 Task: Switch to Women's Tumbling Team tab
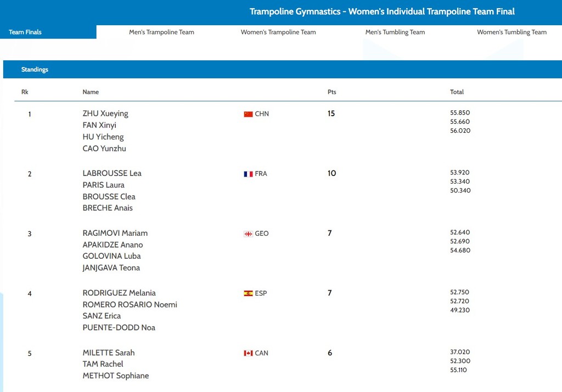(512, 32)
